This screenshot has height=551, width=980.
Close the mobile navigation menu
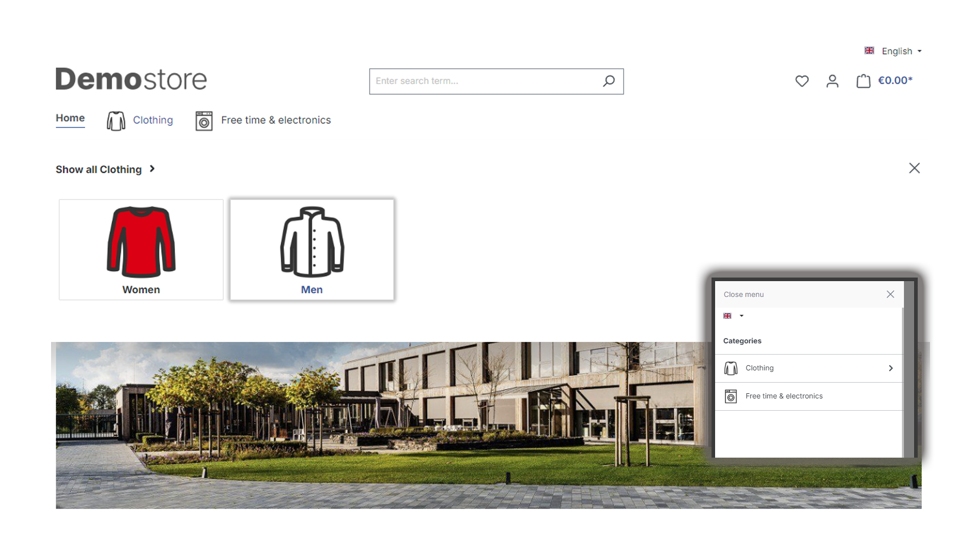coord(891,294)
